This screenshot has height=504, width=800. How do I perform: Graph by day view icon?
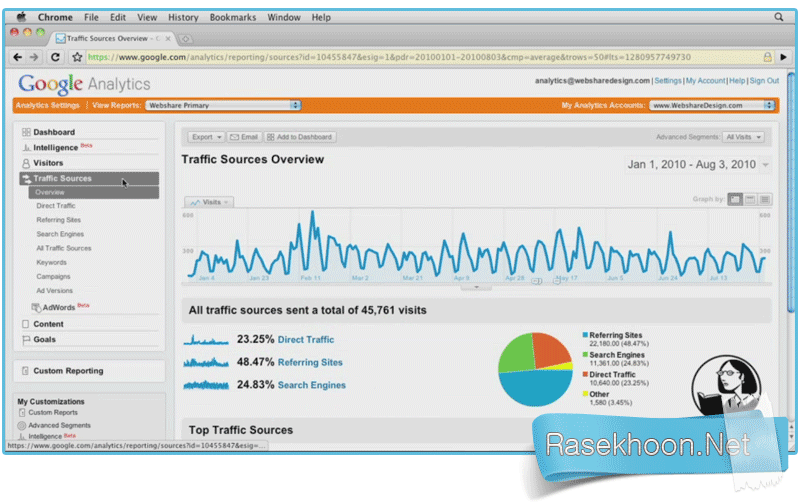tap(735, 199)
